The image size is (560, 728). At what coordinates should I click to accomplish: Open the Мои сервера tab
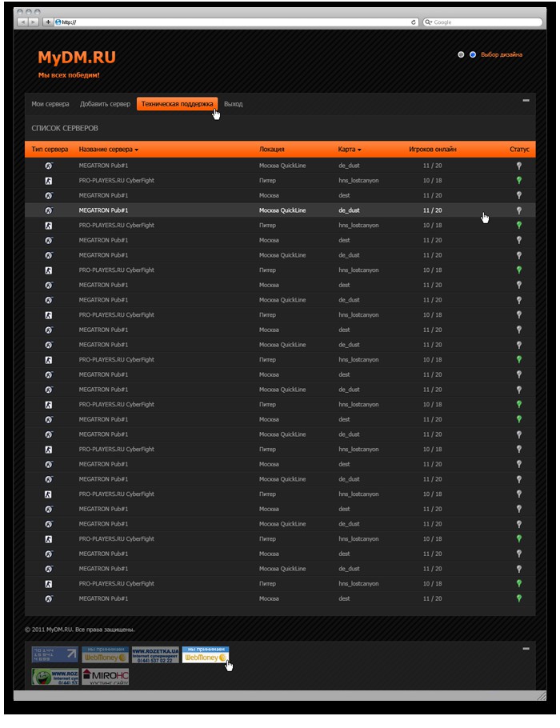[x=50, y=104]
